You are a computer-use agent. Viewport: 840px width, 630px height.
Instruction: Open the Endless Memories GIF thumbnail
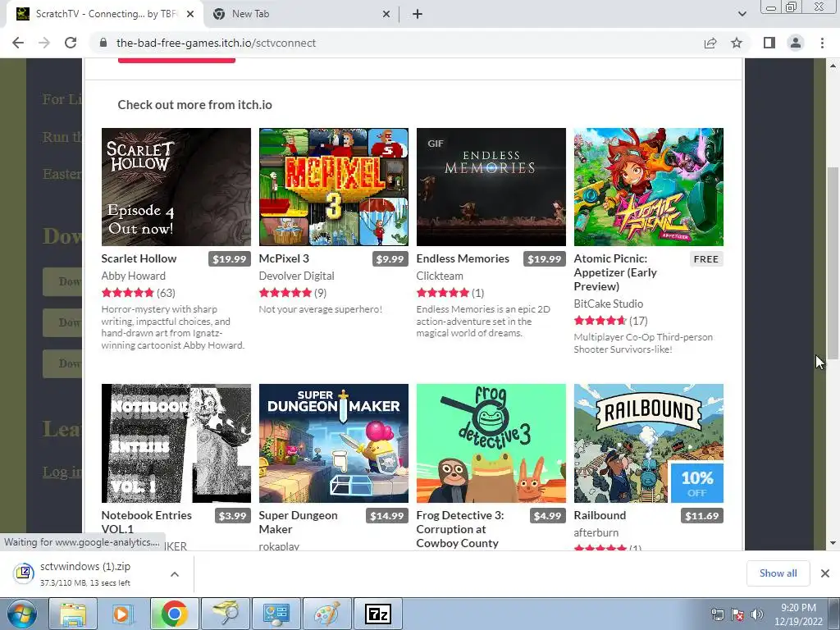491,187
